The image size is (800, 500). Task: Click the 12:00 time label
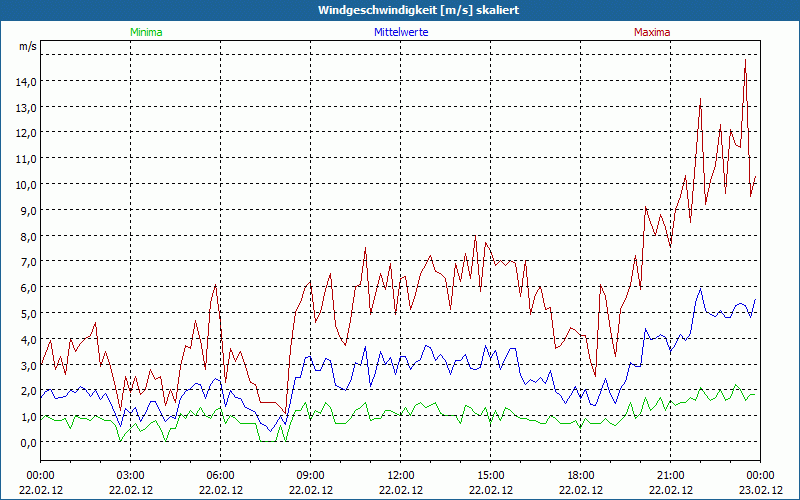401,476
